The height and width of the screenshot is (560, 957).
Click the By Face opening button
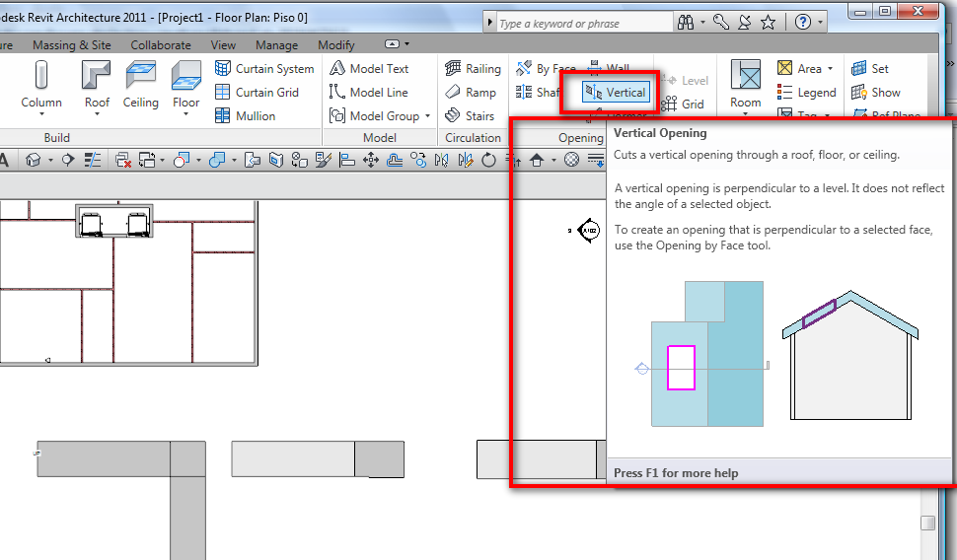pyautogui.click(x=545, y=68)
